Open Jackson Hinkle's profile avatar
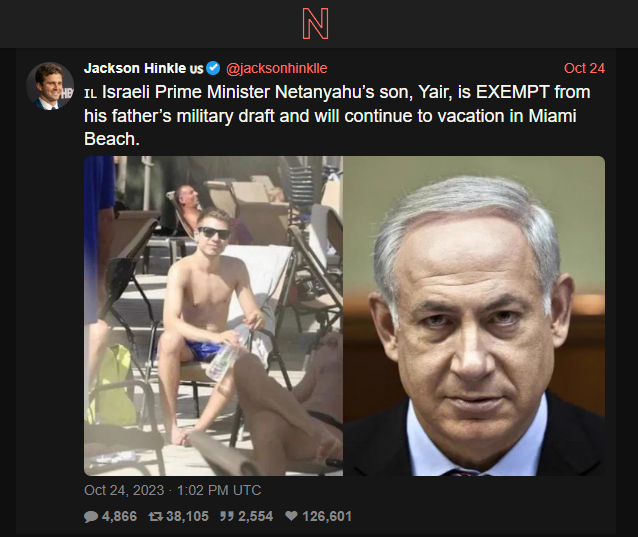The image size is (638, 537). click(x=50, y=86)
